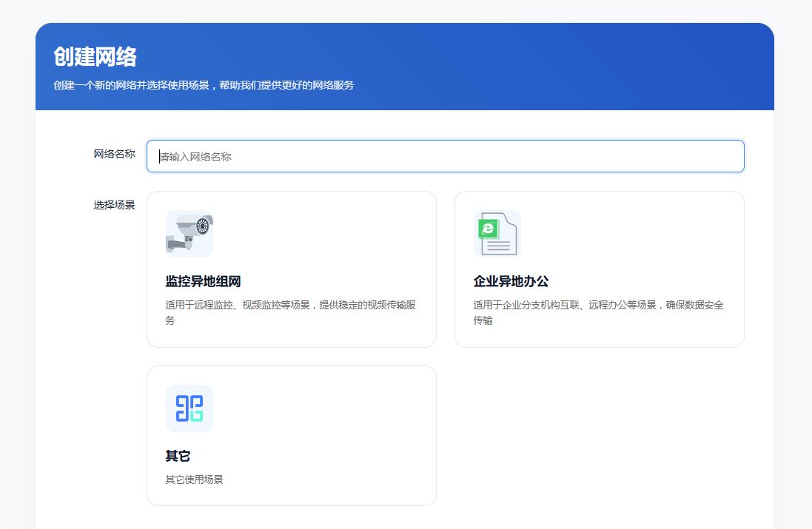Click the header subtitle about 网络服务
Image resolution: width=812 pixels, height=529 pixels.
point(204,85)
